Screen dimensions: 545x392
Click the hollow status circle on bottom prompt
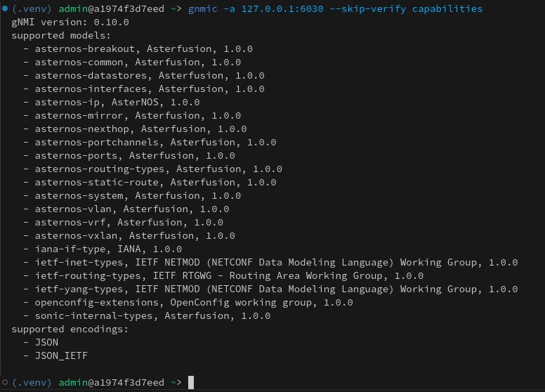click(4, 383)
